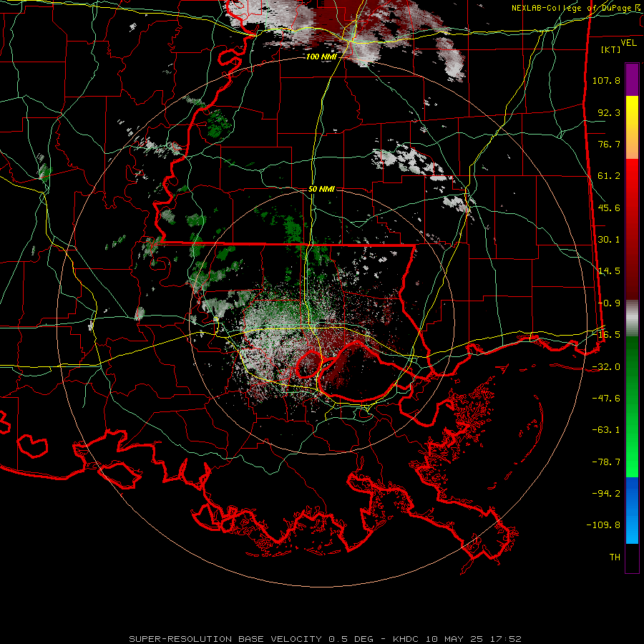
Task: Click the 50 NMI range ring label
Action: tap(321, 189)
